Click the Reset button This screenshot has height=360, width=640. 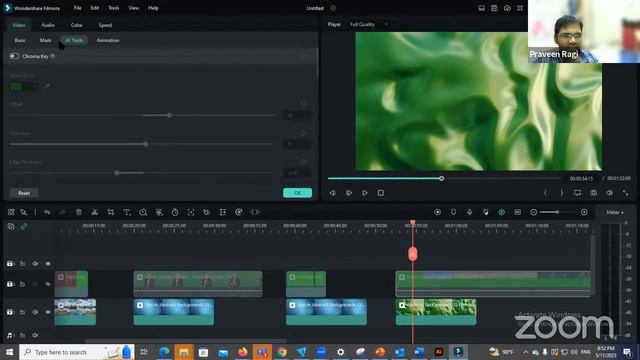point(24,193)
